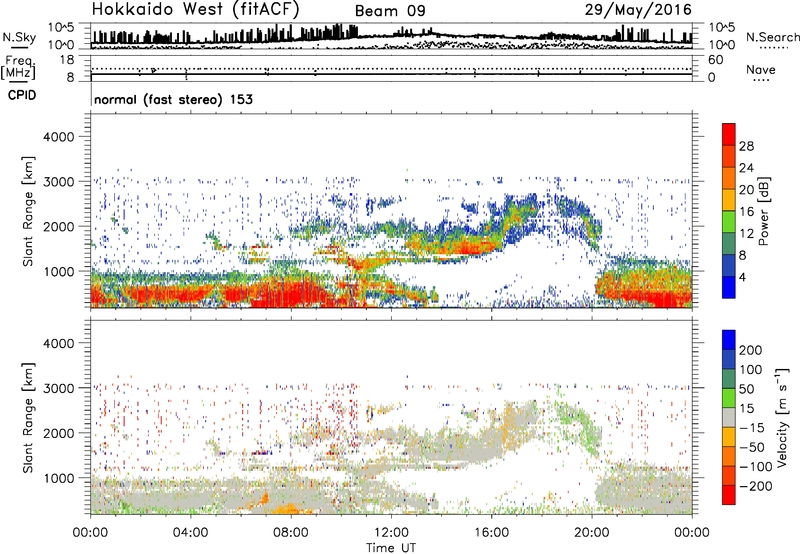Click the '04:00' time axis tick label
This screenshot has height=554, width=800.
[x=191, y=533]
